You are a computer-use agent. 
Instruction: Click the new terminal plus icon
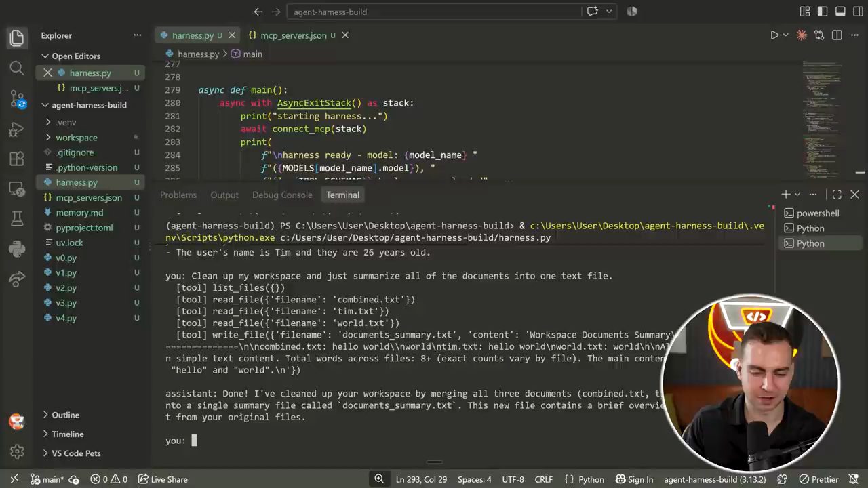[785, 195]
